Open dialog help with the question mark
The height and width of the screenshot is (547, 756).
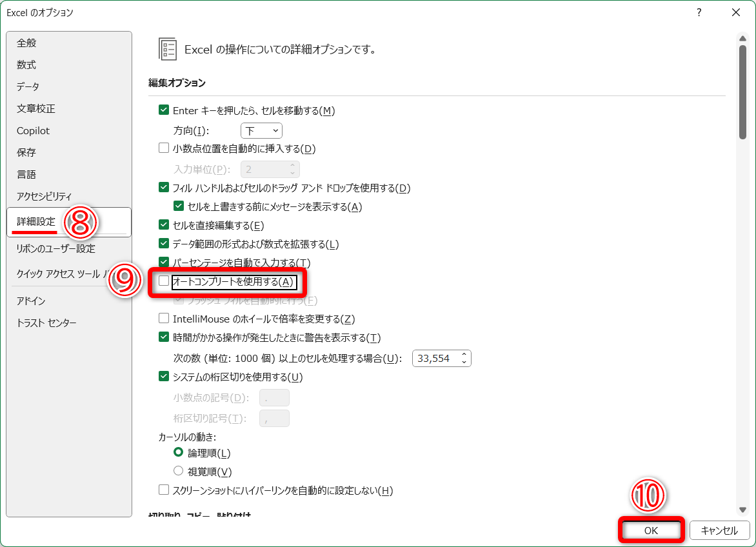point(699,12)
